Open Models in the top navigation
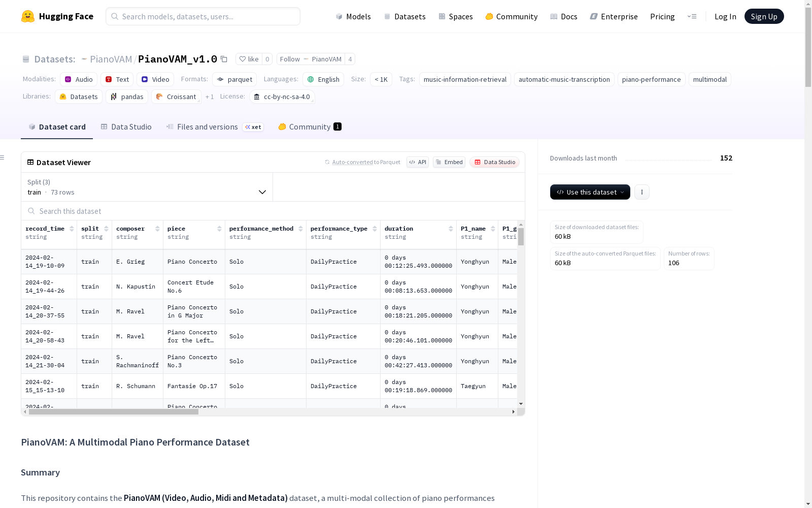 [x=353, y=16]
